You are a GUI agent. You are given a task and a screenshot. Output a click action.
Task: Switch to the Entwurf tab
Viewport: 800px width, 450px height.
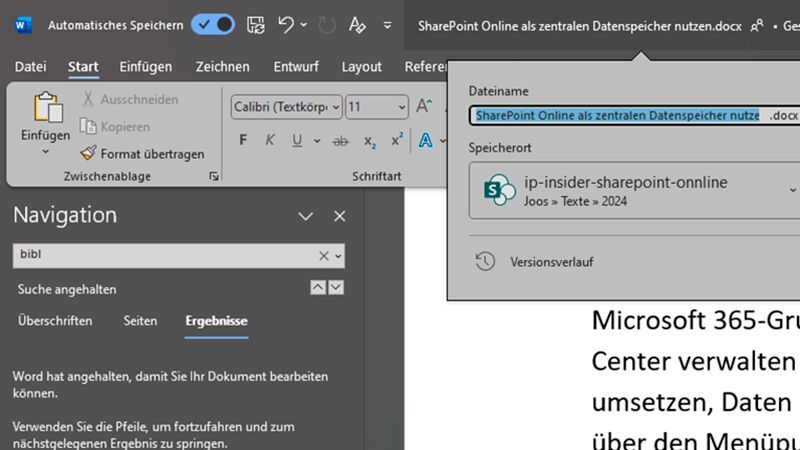coord(296,67)
